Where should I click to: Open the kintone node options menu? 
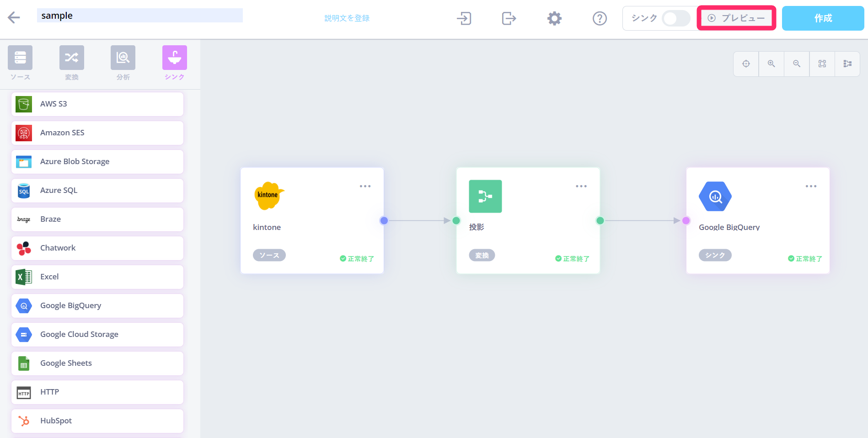365,186
